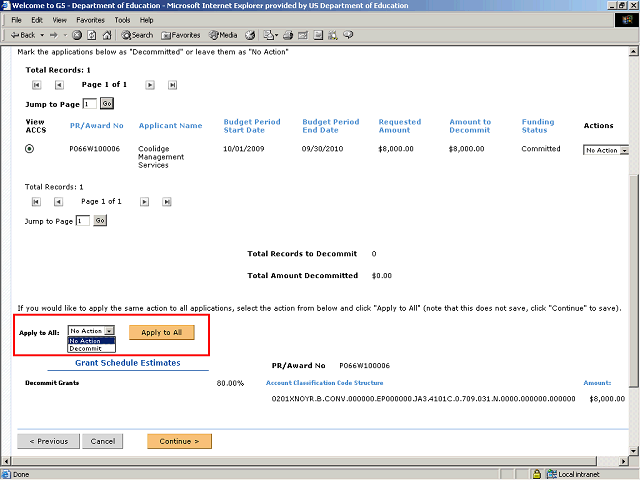Open the Favorites menu

[x=90, y=20]
